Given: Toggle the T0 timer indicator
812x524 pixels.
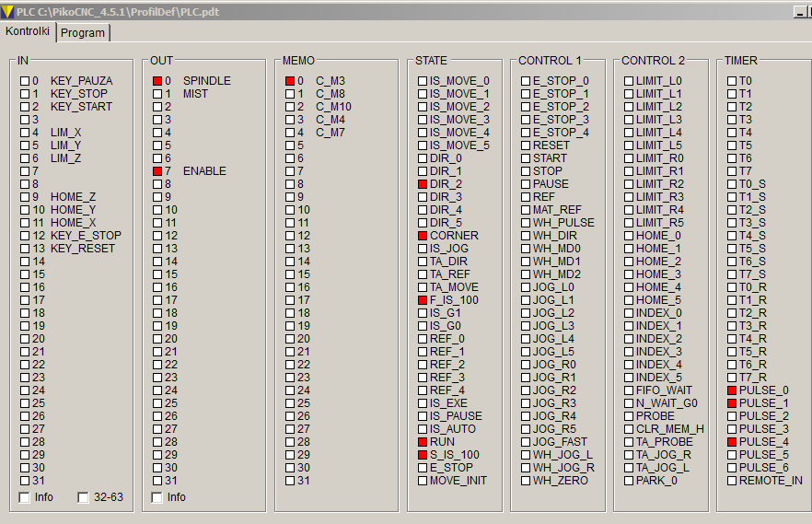Looking at the screenshot, I should [x=732, y=81].
